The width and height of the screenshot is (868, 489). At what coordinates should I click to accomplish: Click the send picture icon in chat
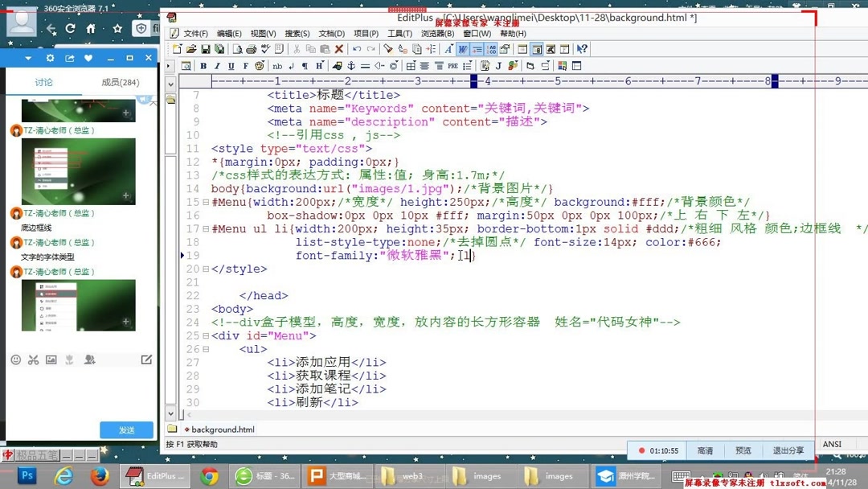(x=51, y=360)
